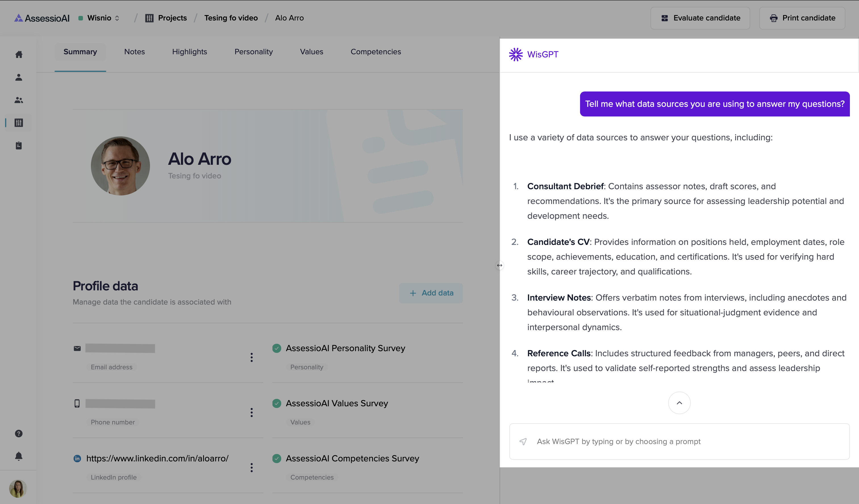The height and width of the screenshot is (504, 859).
Task: Click the WisGPT star logo icon
Action: [516, 55]
